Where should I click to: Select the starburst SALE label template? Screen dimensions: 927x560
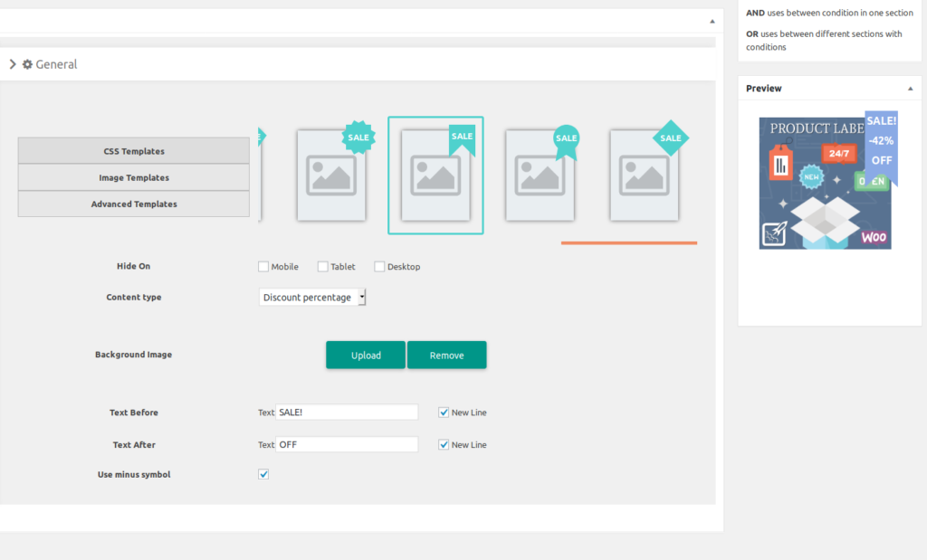click(x=331, y=175)
